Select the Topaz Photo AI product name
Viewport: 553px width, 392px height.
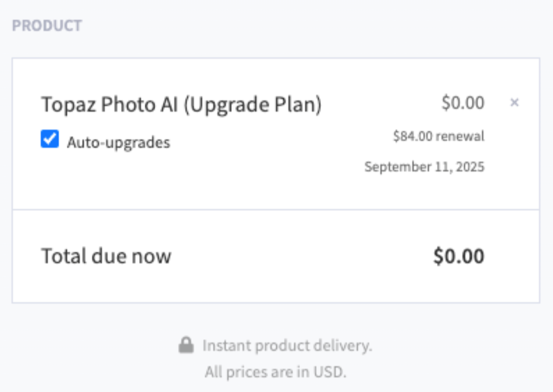(111, 104)
